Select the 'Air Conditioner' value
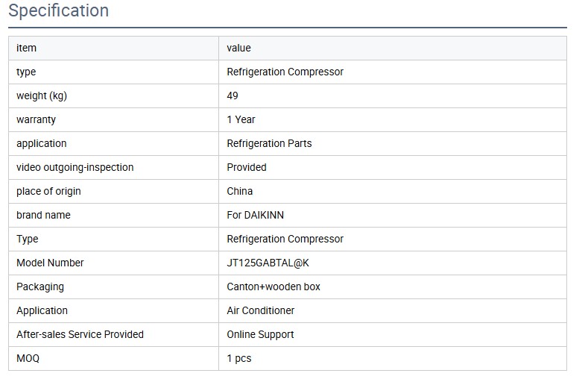This screenshot has width=588, height=382. pyautogui.click(x=260, y=310)
